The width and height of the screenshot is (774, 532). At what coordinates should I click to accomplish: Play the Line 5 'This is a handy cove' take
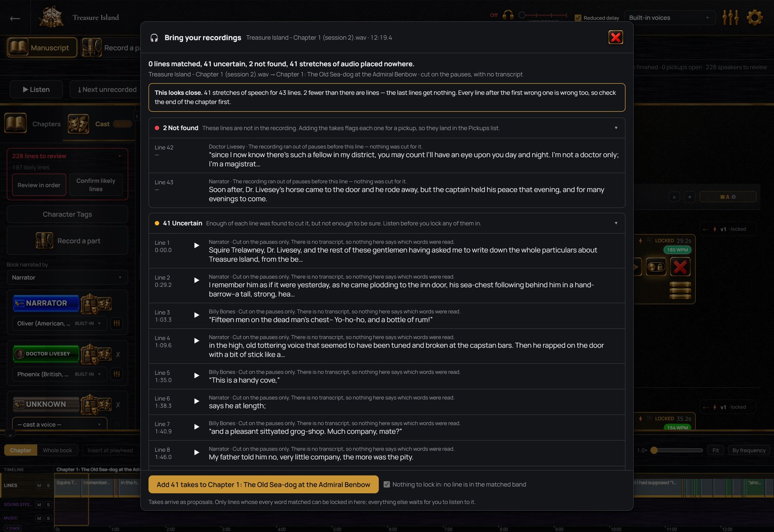click(196, 376)
